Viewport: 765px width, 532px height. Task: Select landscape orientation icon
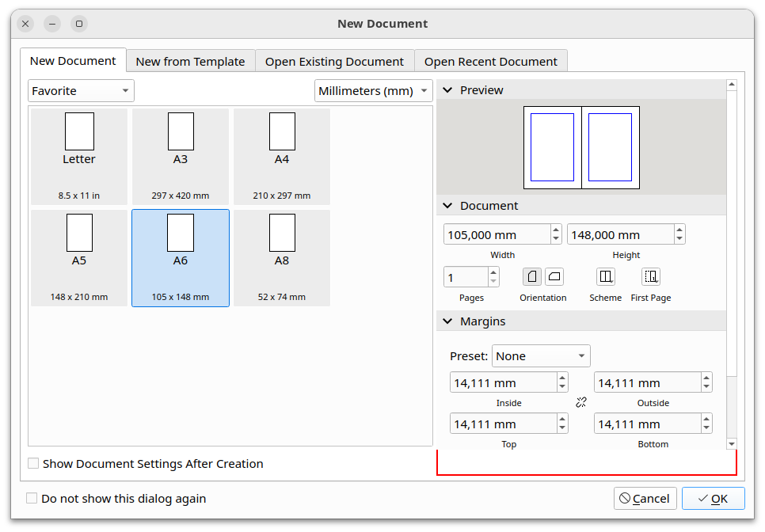(x=554, y=277)
